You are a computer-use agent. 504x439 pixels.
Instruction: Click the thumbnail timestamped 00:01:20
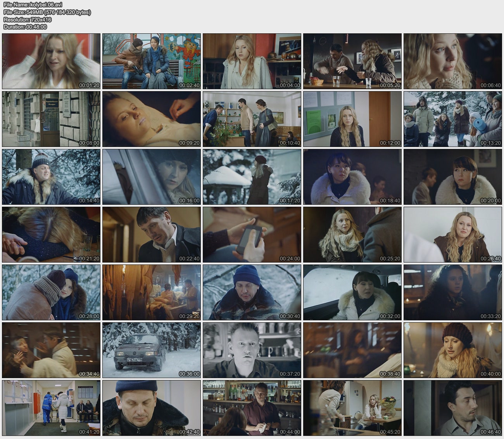(x=51, y=61)
